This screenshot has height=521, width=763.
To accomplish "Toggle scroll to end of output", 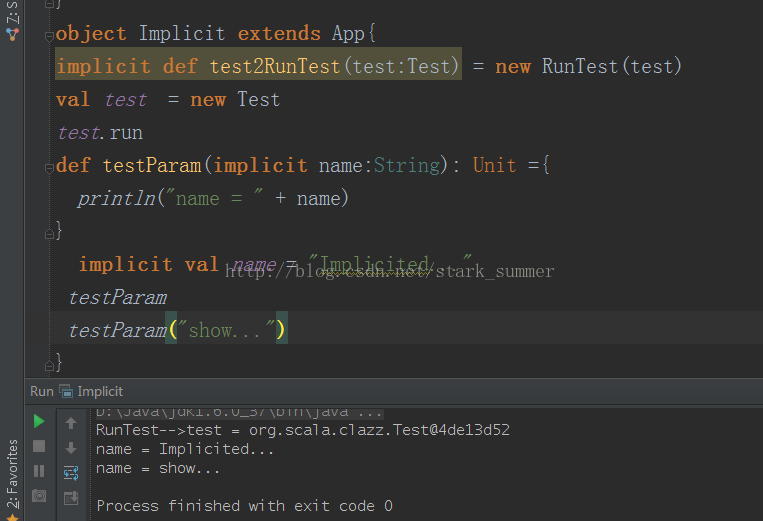I will point(71,497).
